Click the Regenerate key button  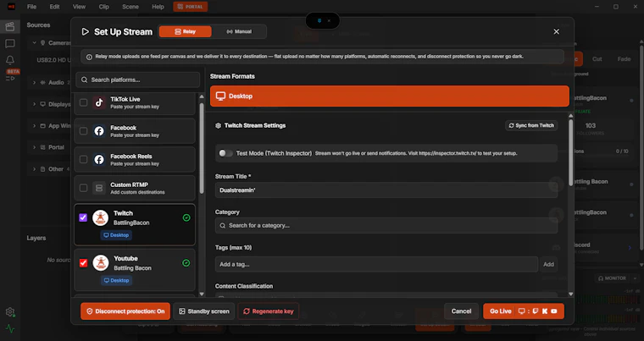point(269,311)
